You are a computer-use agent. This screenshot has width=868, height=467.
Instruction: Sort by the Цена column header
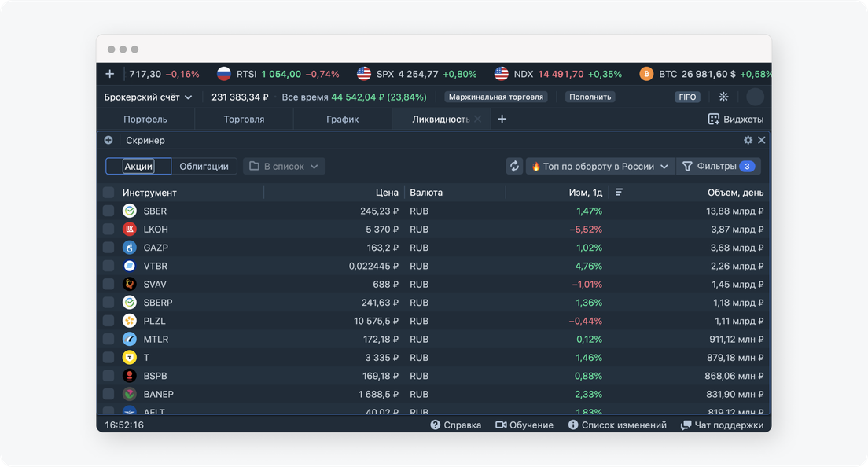[x=387, y=193]
